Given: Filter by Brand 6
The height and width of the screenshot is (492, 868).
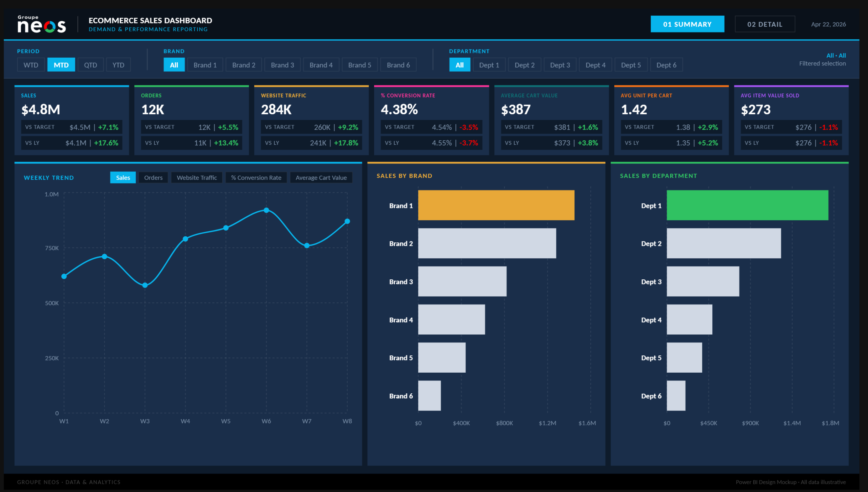Looking at the screenshot, I should pos(398,65).
